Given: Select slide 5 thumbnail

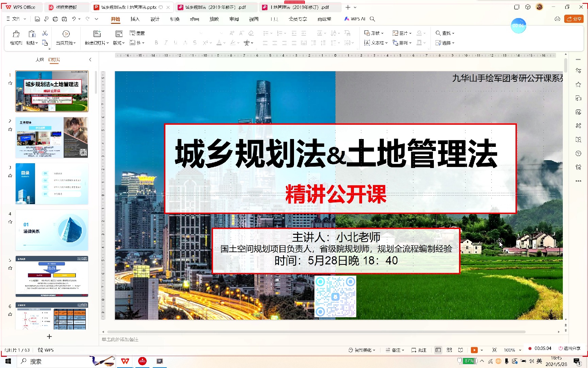Looking at the screenshot, I should coord(52,276).
